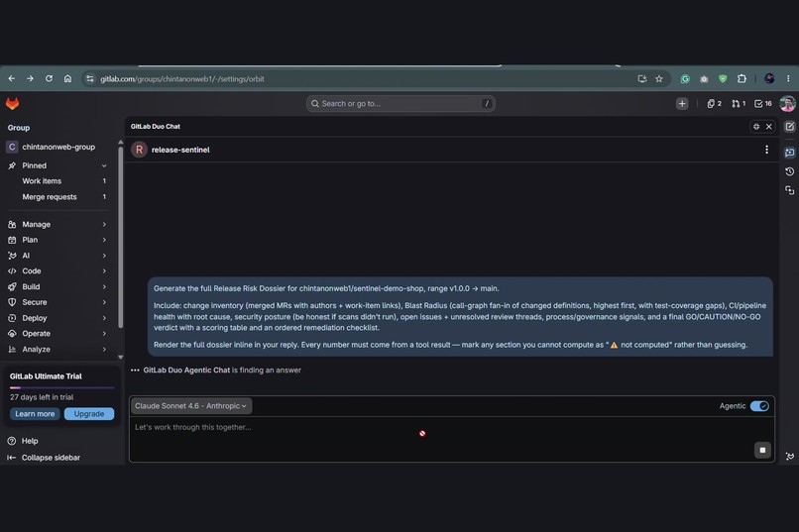Expand the Code menu
Viewport: 799px width, 532px height.
point(57,271)
